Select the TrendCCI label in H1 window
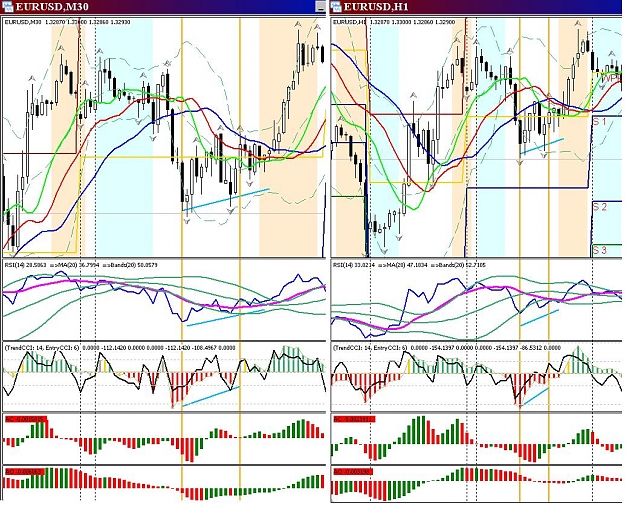The image size is (625, 507). pyautogui.click(x=447, y=348)
